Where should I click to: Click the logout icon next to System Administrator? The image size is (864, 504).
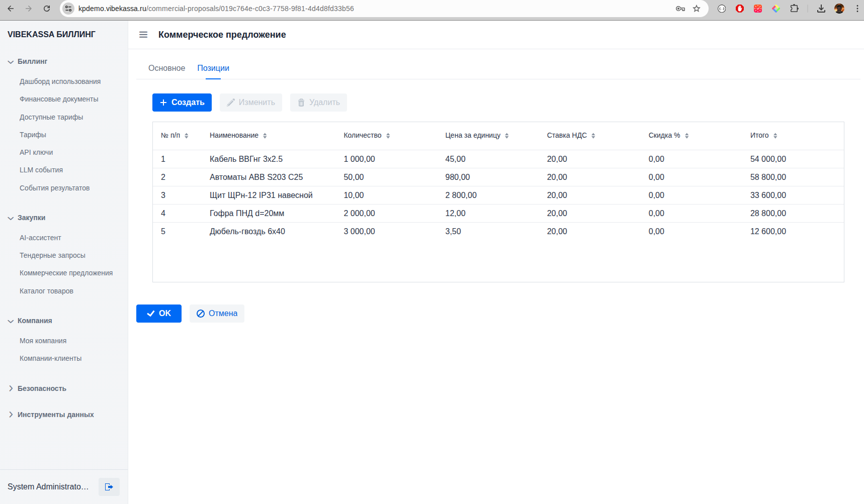[109, 487]
